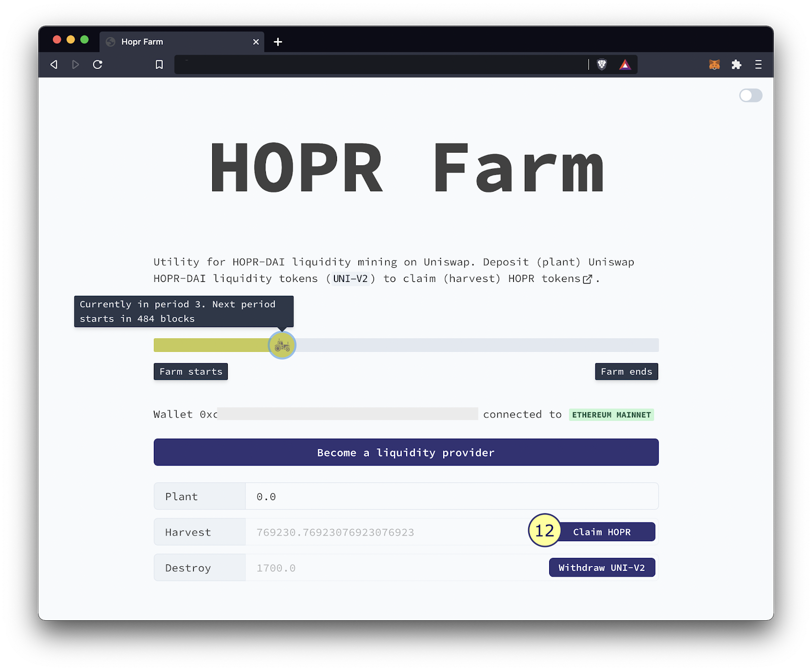
Task: Open the extensions puzzle-piece menu
Action: coord(736,64)
